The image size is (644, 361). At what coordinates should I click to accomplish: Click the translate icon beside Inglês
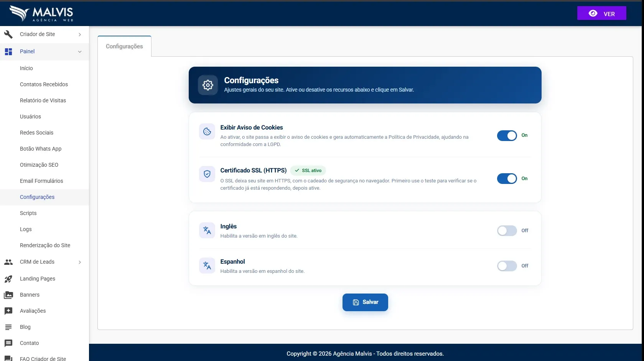click(207, 230)
